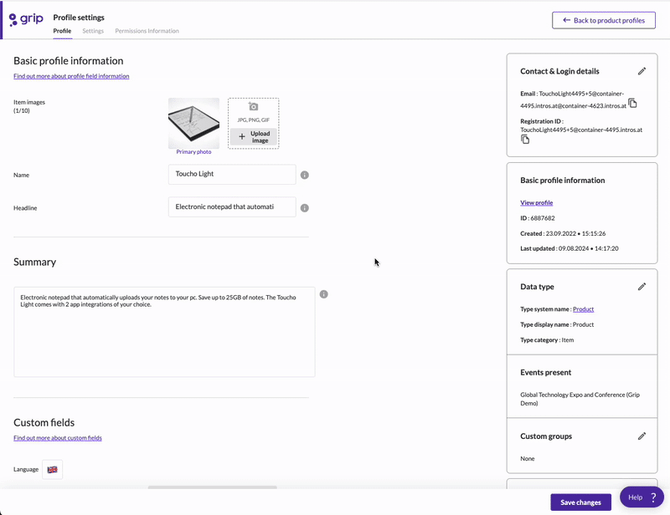Edit Contact & Login details with pencil icon
Image resolution: width=670 pixels, height=515 pixels.
[642, 72]
